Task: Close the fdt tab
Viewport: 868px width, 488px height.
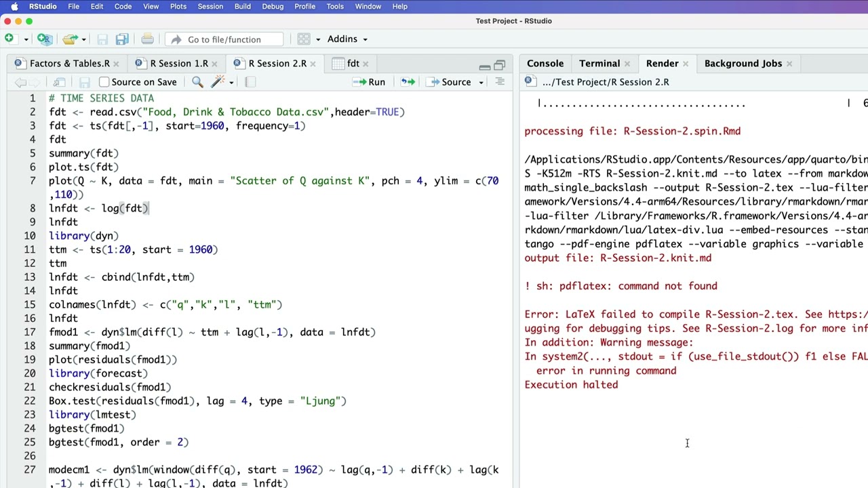Action: (366, 64)
